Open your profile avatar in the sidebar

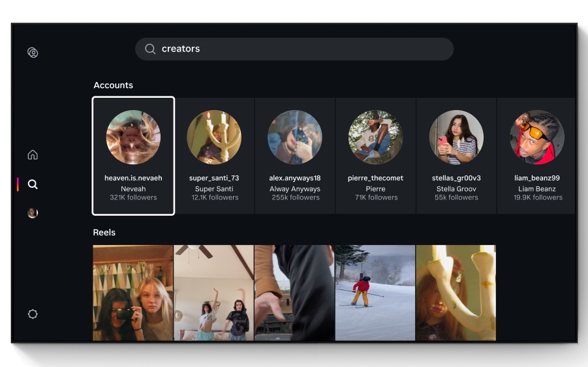(33, 213)
